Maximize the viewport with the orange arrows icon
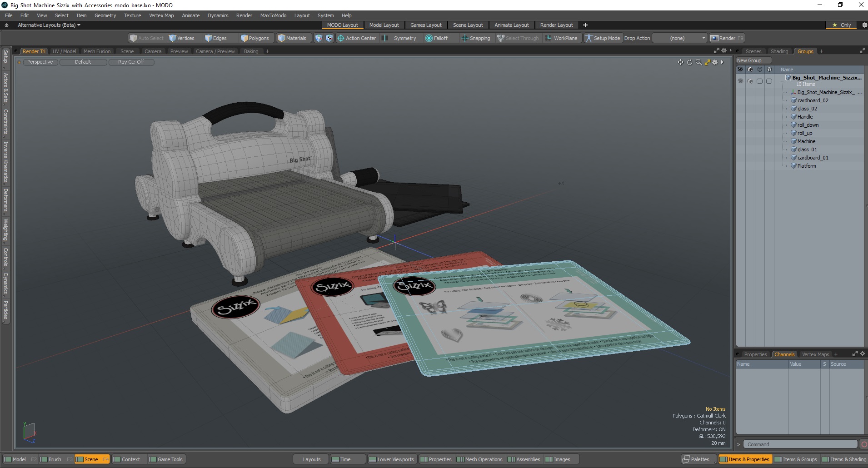 (x=707, y=62)
